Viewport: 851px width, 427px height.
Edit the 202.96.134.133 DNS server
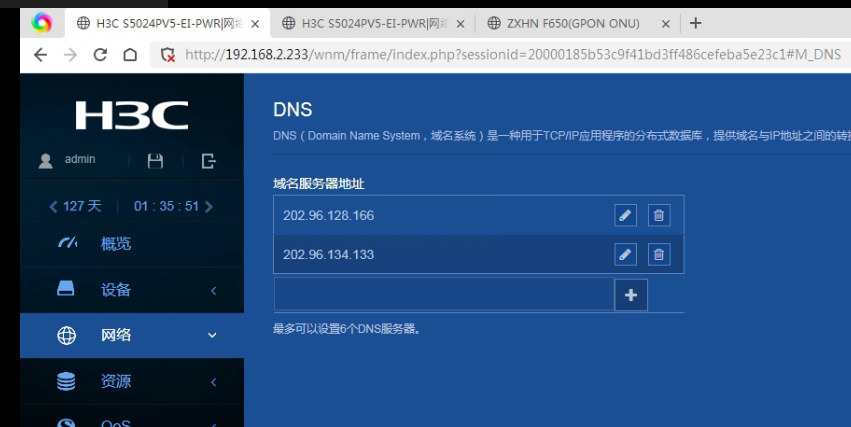click(625, 254)
